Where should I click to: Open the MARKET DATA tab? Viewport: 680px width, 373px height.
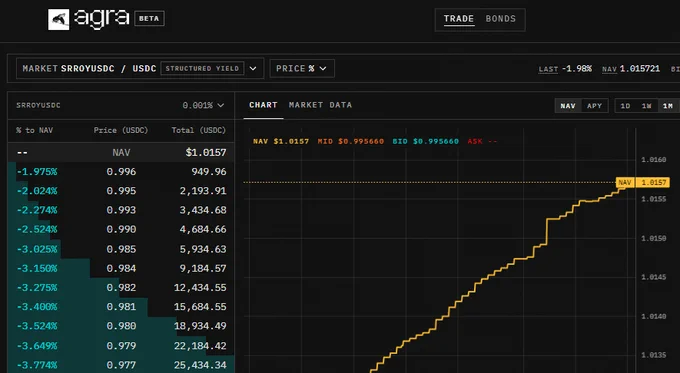320,105
